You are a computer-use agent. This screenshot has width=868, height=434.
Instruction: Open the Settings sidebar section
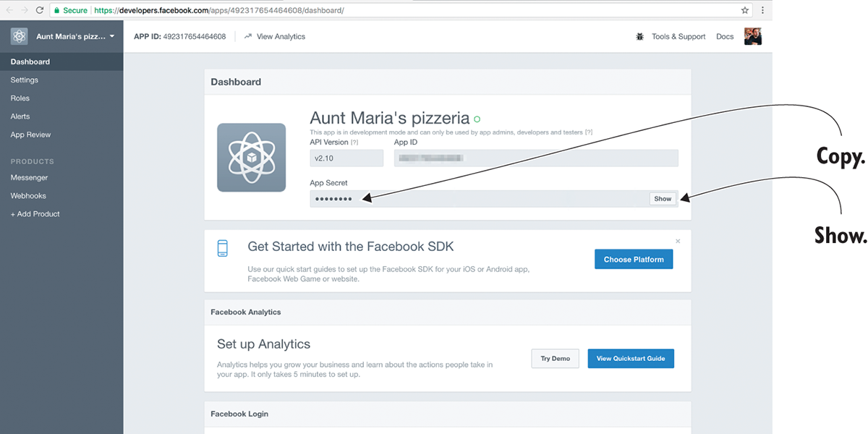click(x=25, y=80)
